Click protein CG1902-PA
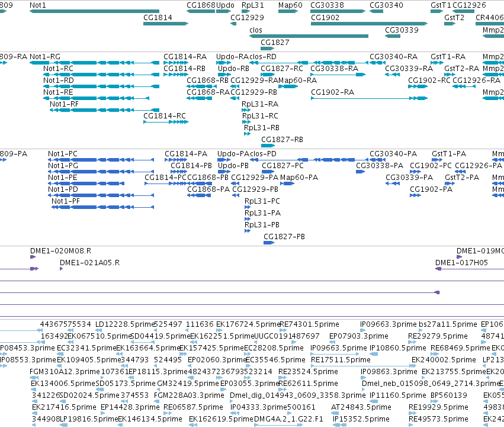Screen dimensions: 504x428 [415, 195]
